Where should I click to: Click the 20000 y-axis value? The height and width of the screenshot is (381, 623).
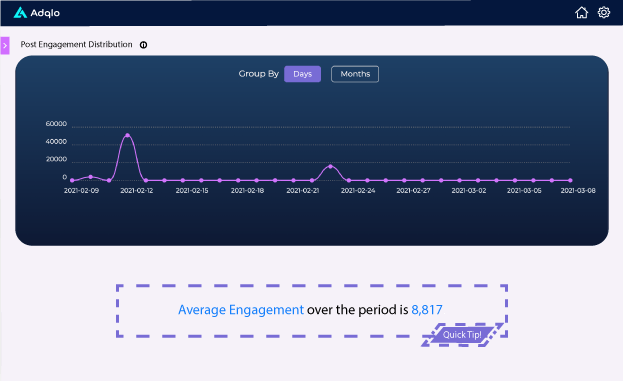tap(56, 159)
